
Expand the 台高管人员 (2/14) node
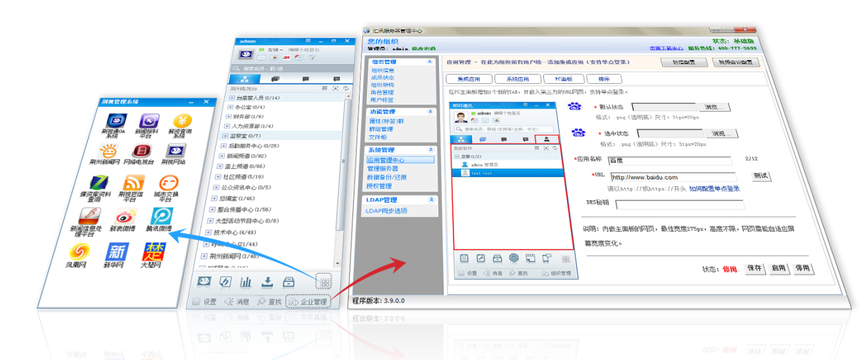click(232, 98)
